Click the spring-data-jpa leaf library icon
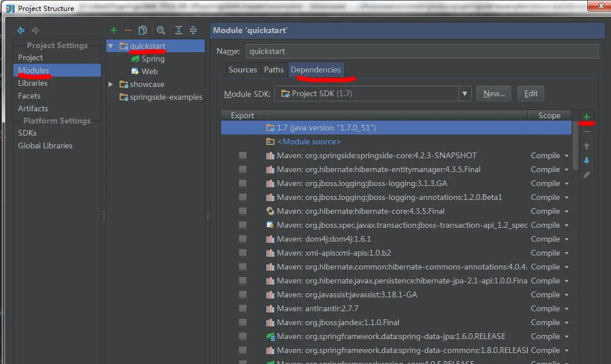Image resolution: width=611 pixels, height=364 pixels. [270, 336]
